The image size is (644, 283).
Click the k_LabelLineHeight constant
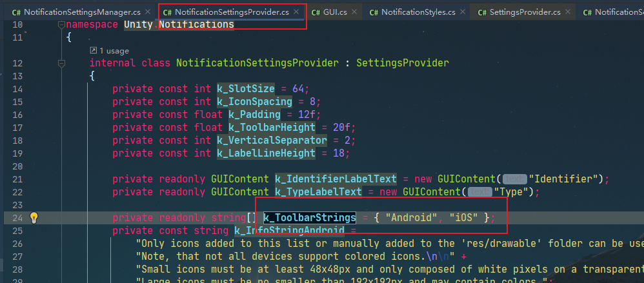(x=266, y=153)
